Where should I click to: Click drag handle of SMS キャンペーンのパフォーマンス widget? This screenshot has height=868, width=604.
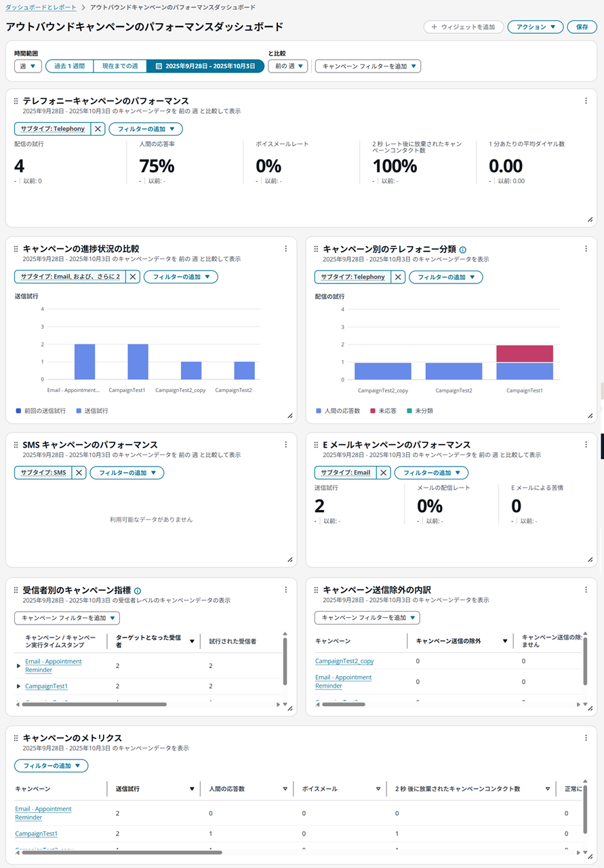[16, 445]
